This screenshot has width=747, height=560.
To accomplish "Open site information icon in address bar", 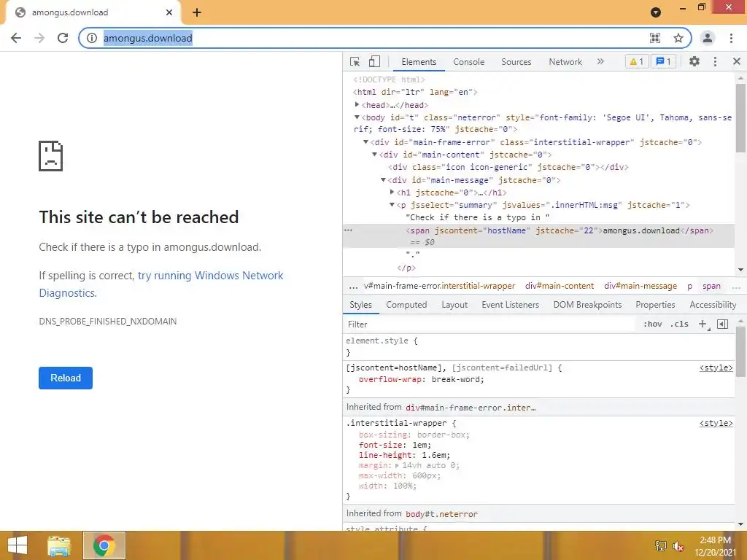I will tap(92, 38).
